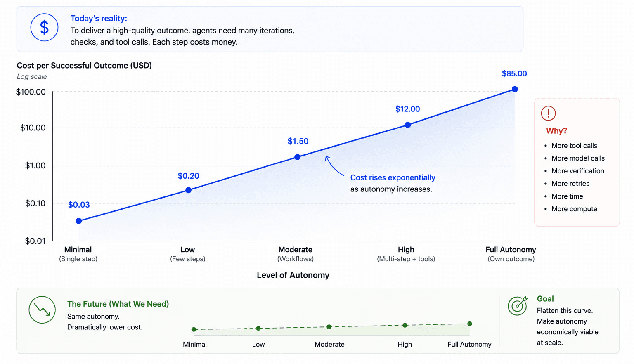Click the dollar sign circle icon
The width and height of the screenshot is (634, 364).
click(x=44, y=28)
